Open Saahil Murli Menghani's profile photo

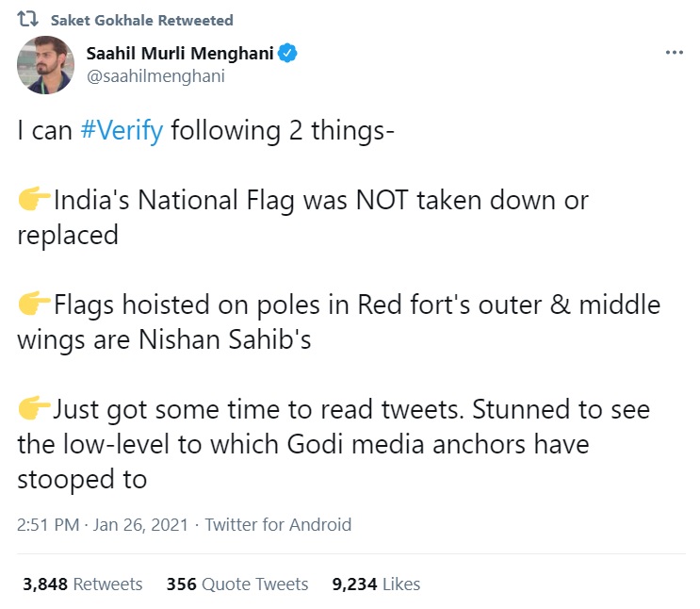[x=45, y=65]
